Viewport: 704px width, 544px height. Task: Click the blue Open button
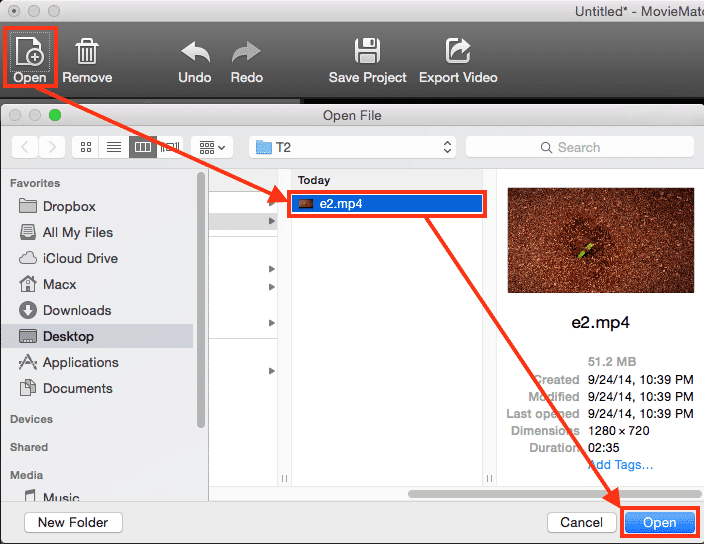pos(660,522)
